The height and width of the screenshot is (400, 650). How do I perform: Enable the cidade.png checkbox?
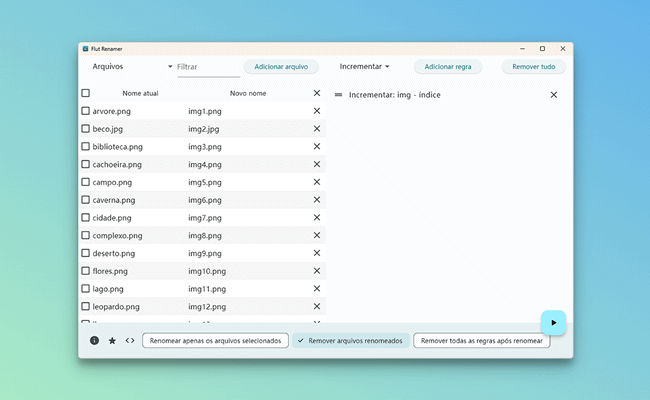85,217
